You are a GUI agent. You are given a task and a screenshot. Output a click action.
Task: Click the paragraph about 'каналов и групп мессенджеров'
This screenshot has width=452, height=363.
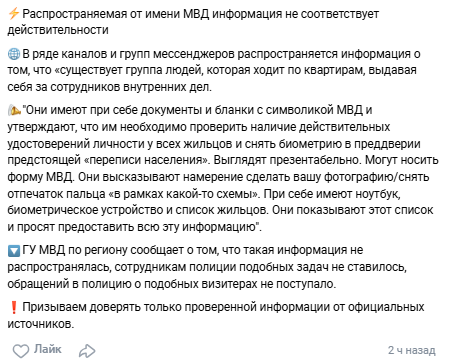pyautogui.click(x=214, y=70)
